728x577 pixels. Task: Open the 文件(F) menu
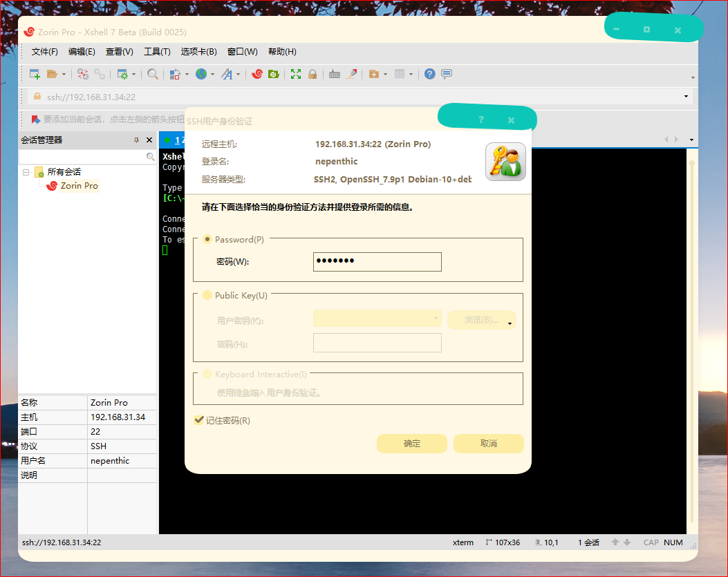click(44, 52)
